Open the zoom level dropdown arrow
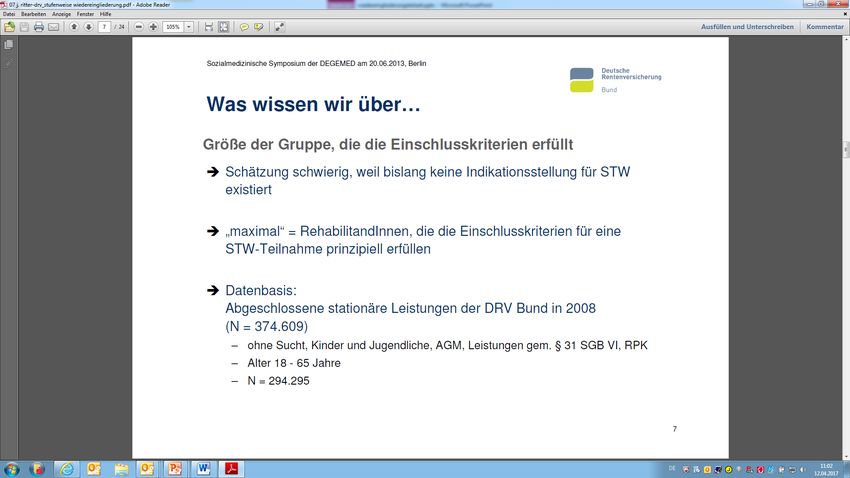 coord(189,27)
